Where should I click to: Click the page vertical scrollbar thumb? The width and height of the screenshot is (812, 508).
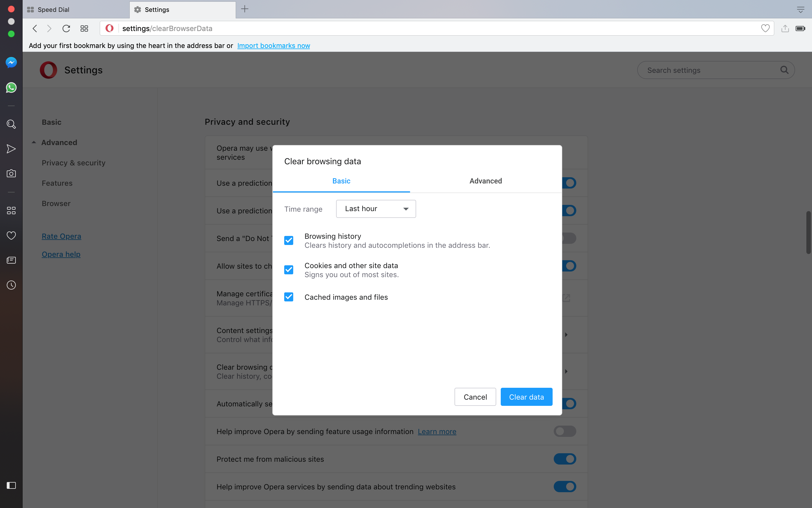[x=808, y=232]
